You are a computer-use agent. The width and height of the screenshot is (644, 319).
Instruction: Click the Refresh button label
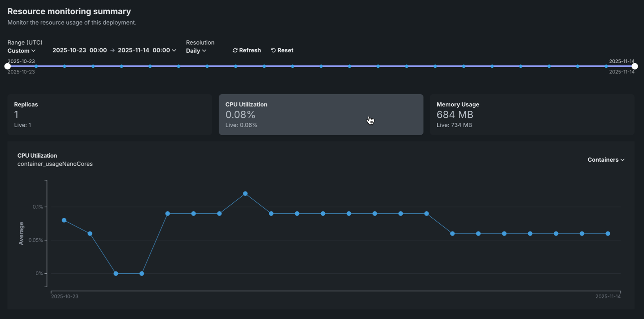tap(250, 50)
